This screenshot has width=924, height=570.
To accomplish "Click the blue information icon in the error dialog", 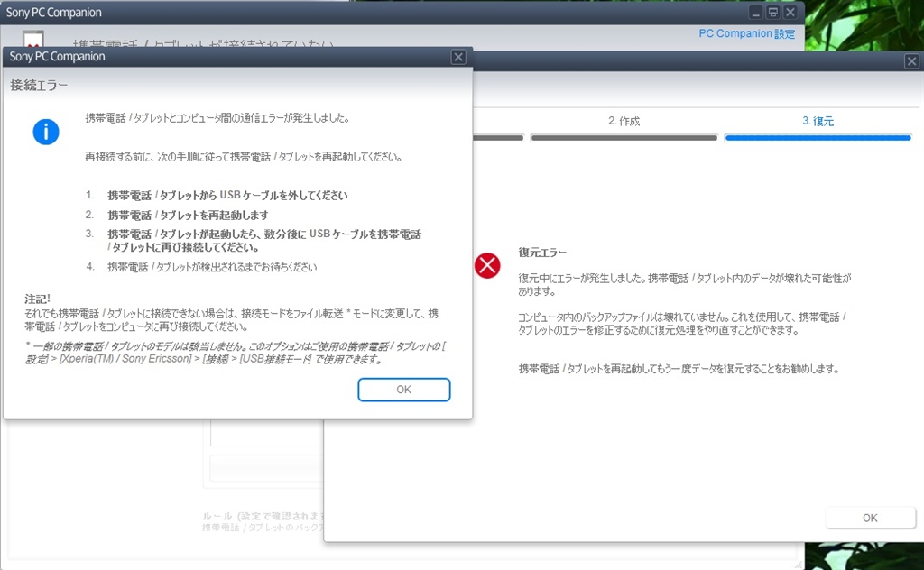I will [45, 132].
